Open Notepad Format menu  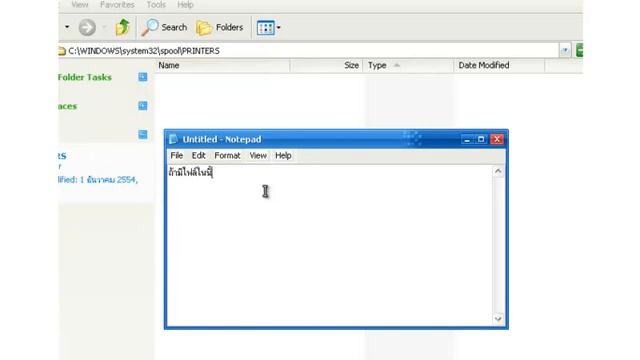(227, 156)
